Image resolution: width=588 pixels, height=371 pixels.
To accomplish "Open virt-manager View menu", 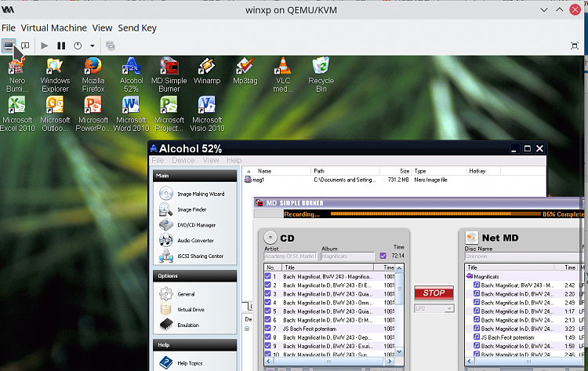I will point(103,28).
